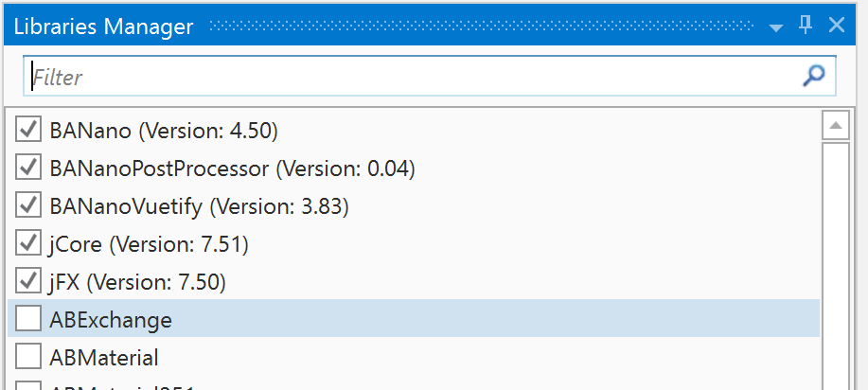Click the search magnifier icon

click(x=813, y=77)
